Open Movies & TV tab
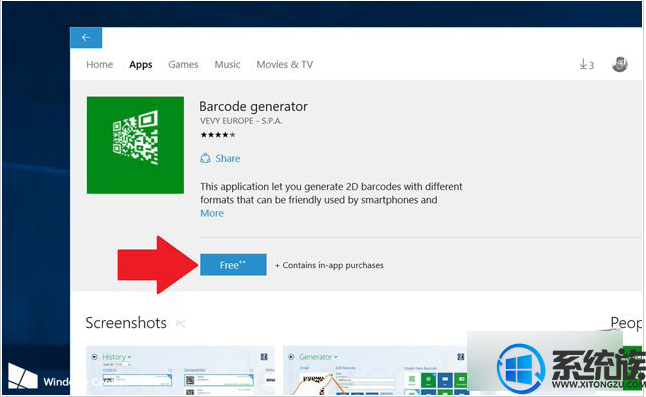Screen dimensions: 646x397 pos(285,65)
